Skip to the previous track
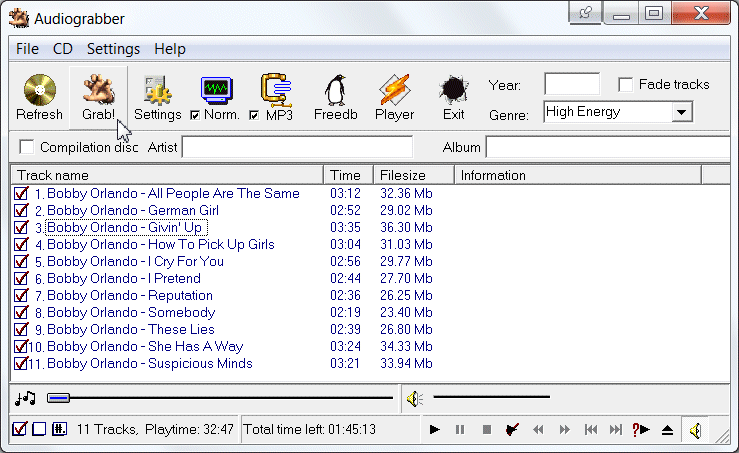Screen dimensions: 739x453 point(591,429)
